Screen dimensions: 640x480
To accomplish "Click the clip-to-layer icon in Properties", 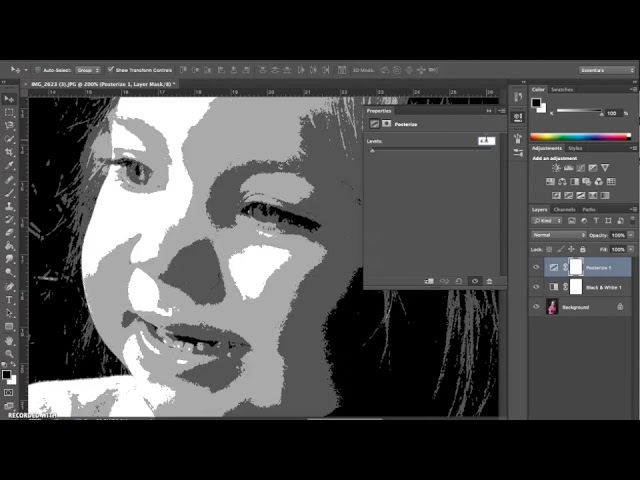I will coord(429,281).
